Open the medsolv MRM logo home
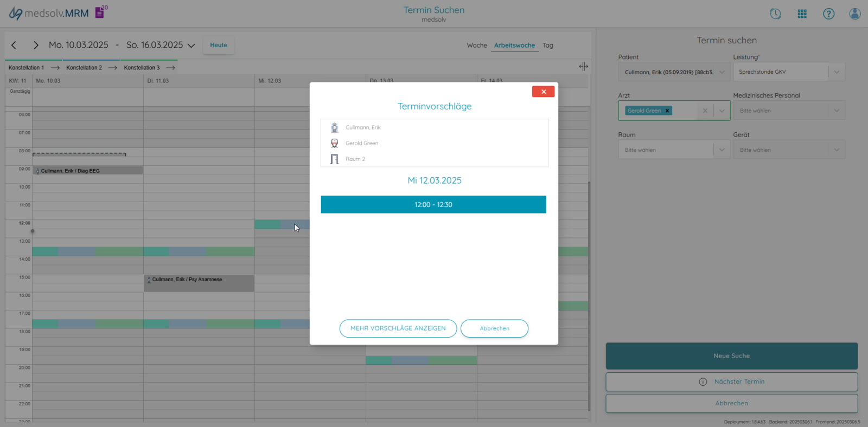 49,13
